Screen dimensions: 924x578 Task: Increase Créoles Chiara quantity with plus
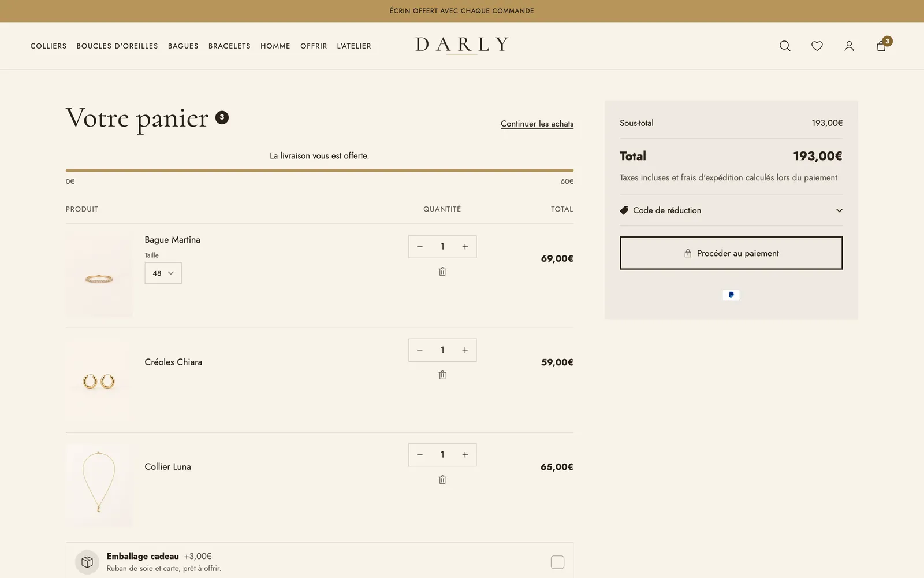(465, 350)
